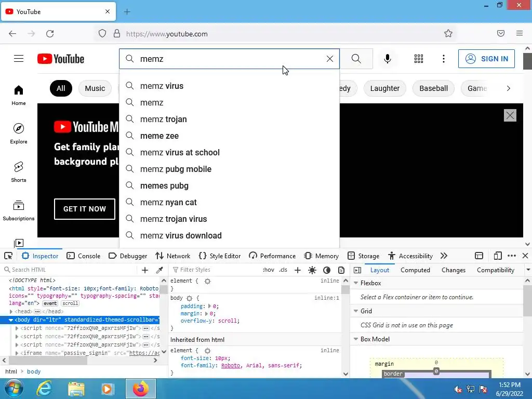Show more DevTools tools chevron

coord(444,256)
